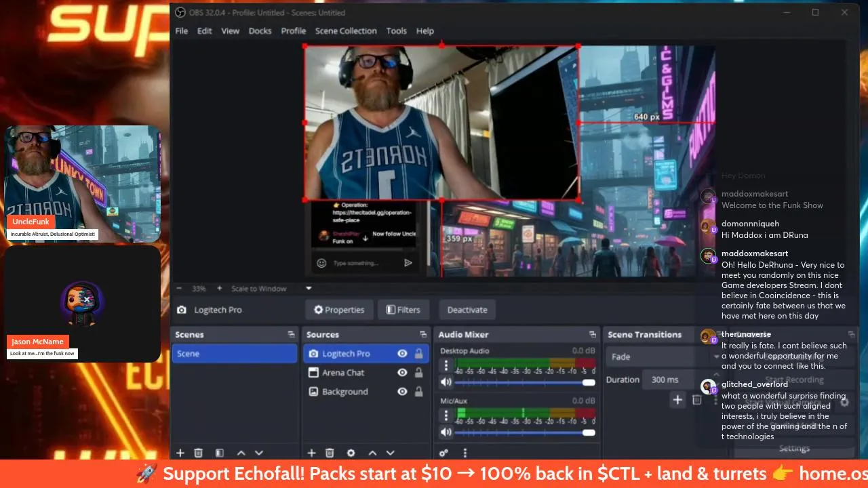Screen dimensions: 868x488
Task: Select the Background source row
Action: (366, 392)
